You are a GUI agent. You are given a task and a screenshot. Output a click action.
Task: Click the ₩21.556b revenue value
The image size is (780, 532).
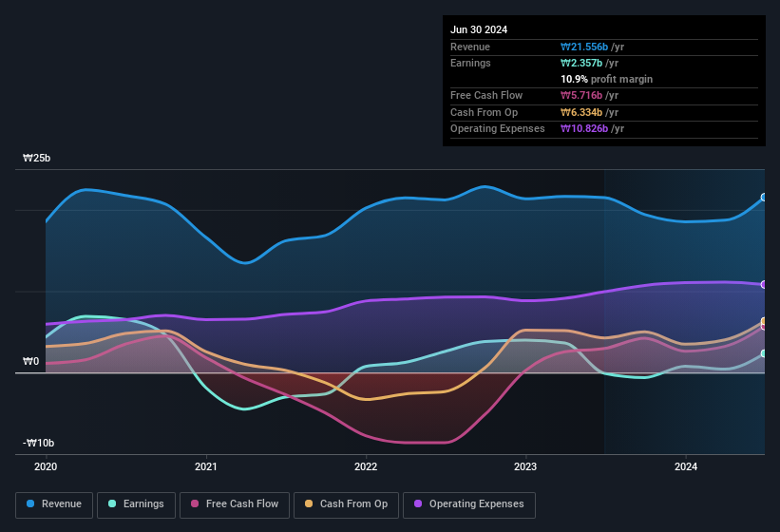click(584, 47)
